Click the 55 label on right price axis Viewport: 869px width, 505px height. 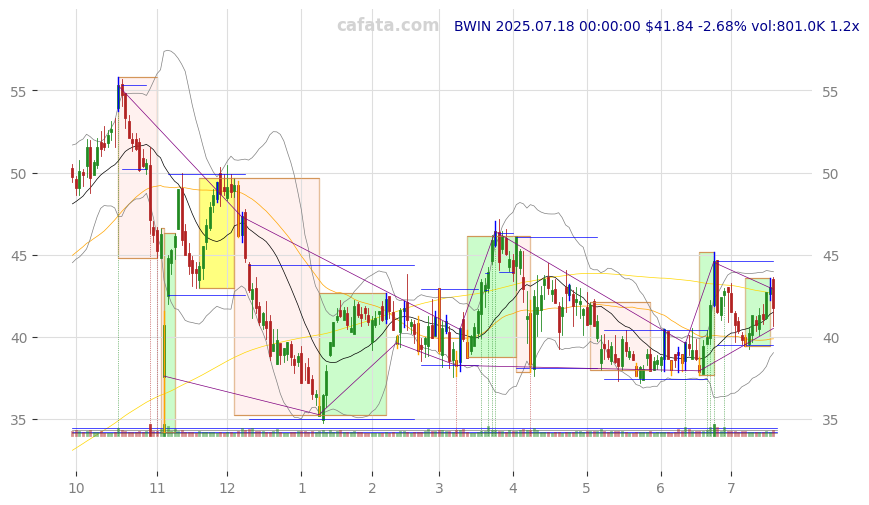coord(830,92)
